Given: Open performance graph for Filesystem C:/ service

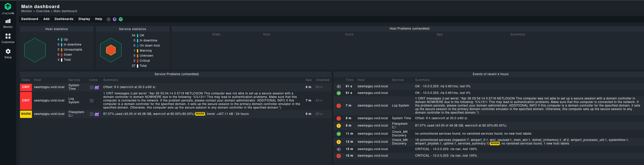Looking at the screenshot, I should (x=97, y=114).
